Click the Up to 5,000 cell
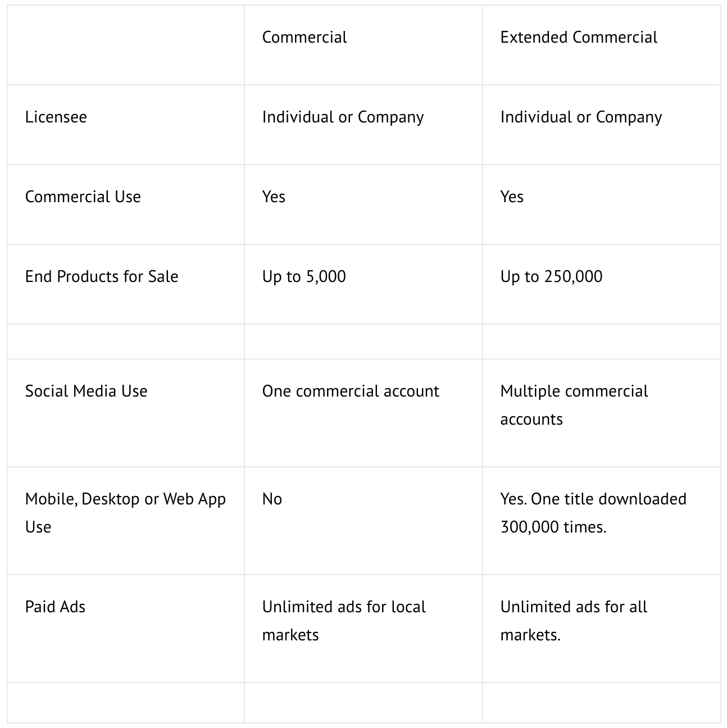727x728 pixels. tap(304, 277)
